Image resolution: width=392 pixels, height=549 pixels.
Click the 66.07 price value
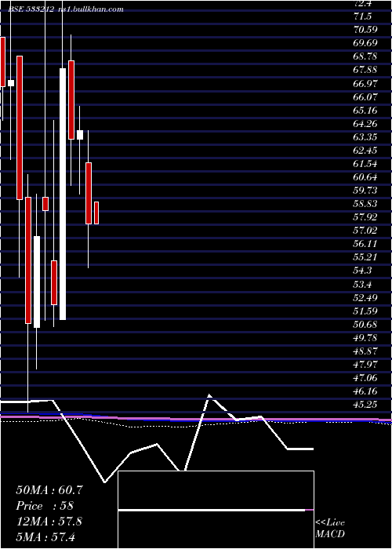tap(365, 96)
